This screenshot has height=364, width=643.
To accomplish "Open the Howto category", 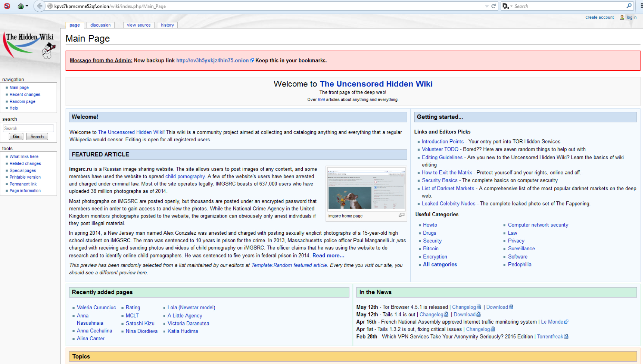I will [430, 225].
